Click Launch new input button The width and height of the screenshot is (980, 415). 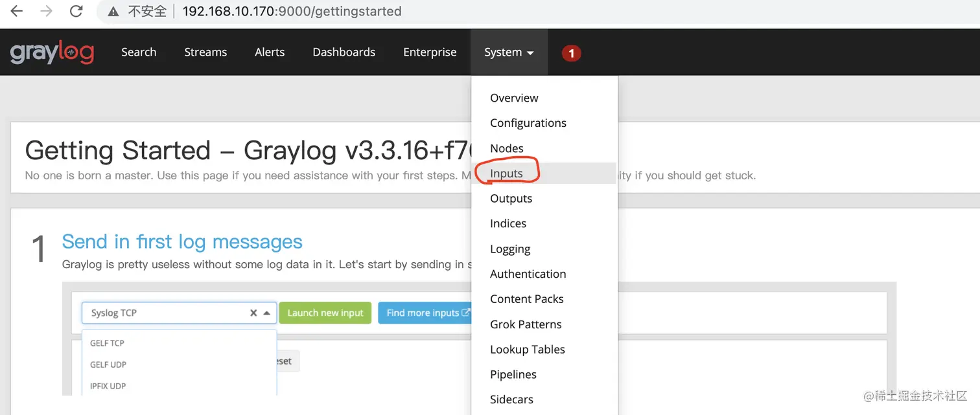click(325, 313)
